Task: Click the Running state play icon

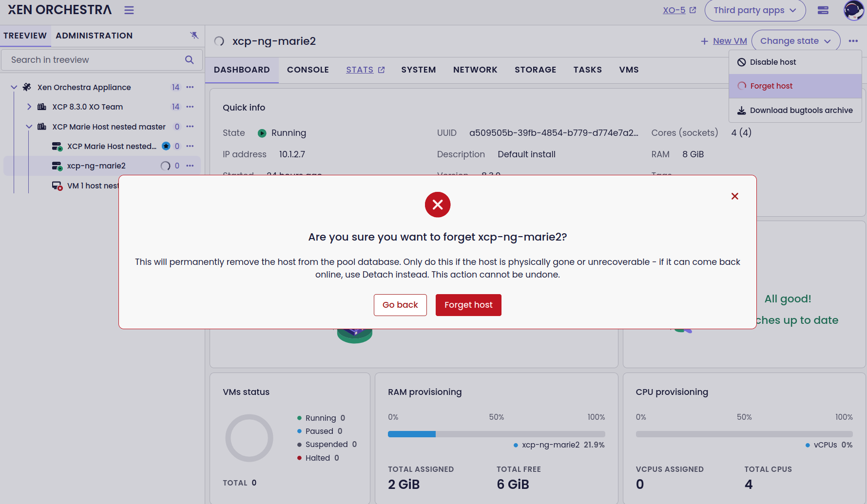Action: point(262,133)
